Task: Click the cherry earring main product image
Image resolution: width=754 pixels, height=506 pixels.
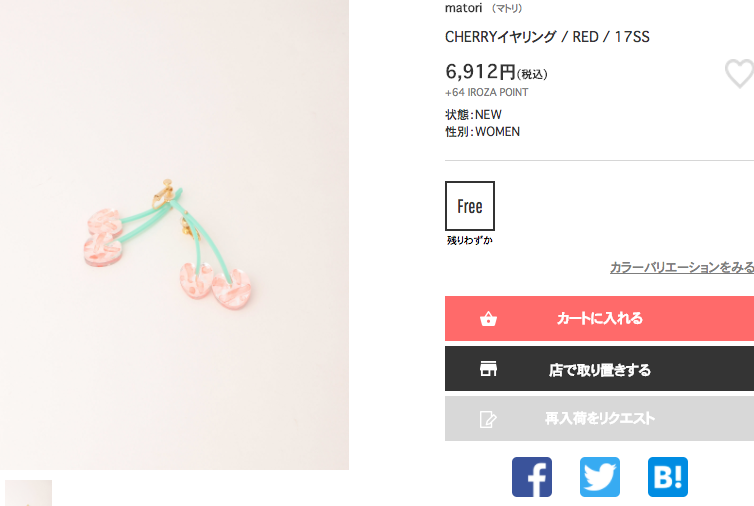Action: 174,235
